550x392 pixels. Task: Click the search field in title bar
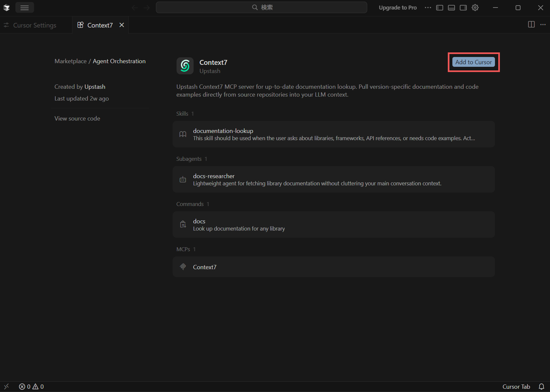point(261,8)
